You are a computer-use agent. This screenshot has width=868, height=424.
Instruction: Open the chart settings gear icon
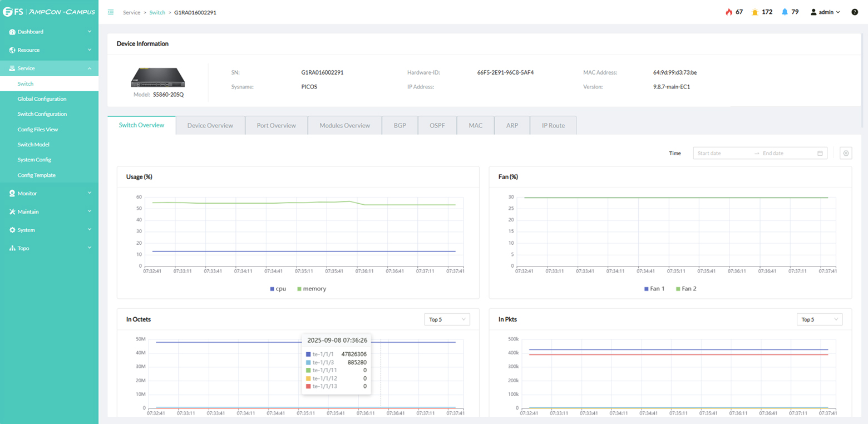coord(846,153)
